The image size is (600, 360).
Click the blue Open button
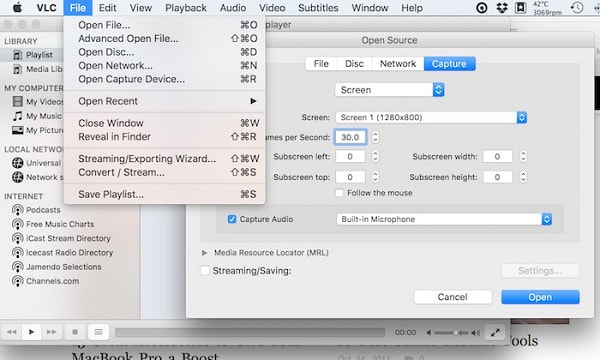click(540, 297)
